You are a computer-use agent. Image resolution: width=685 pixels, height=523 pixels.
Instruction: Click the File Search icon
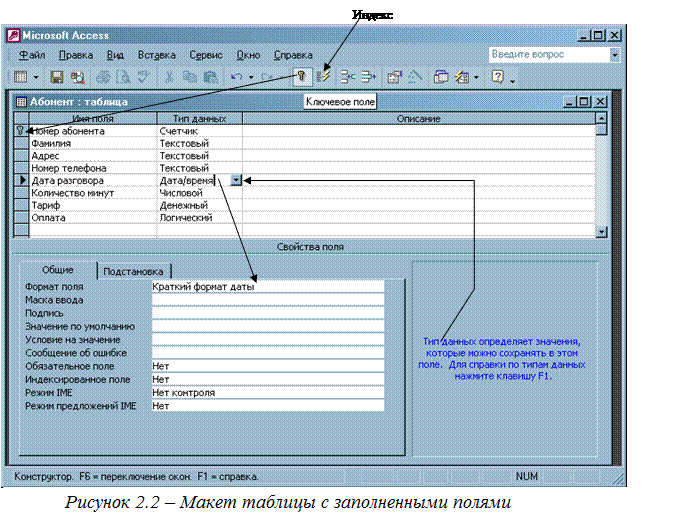(78, 77)
